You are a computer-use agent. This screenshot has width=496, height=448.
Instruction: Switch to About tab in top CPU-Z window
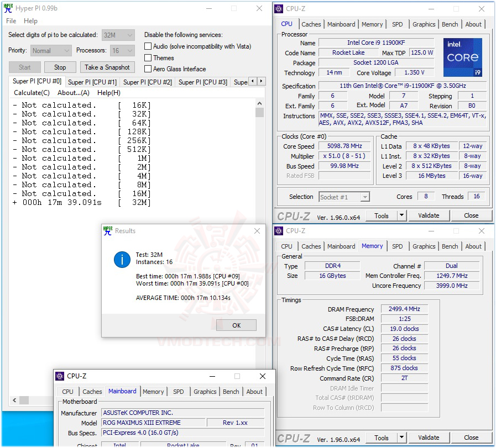pos(473,24)
